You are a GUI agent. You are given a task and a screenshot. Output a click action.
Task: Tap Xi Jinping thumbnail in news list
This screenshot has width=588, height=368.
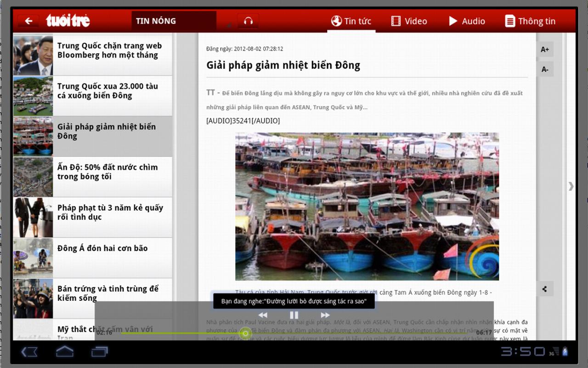pyautogui.click(x=33, y=55)
